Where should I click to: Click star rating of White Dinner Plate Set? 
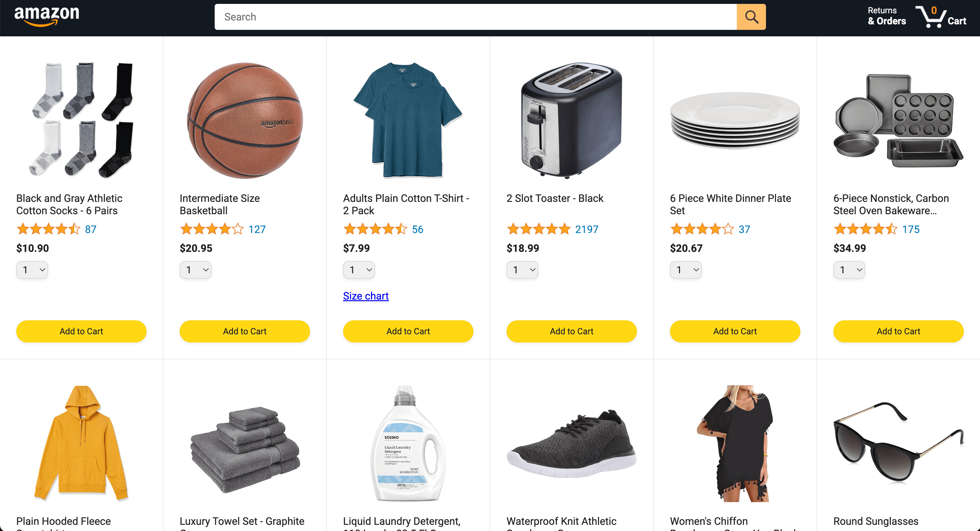702,229
